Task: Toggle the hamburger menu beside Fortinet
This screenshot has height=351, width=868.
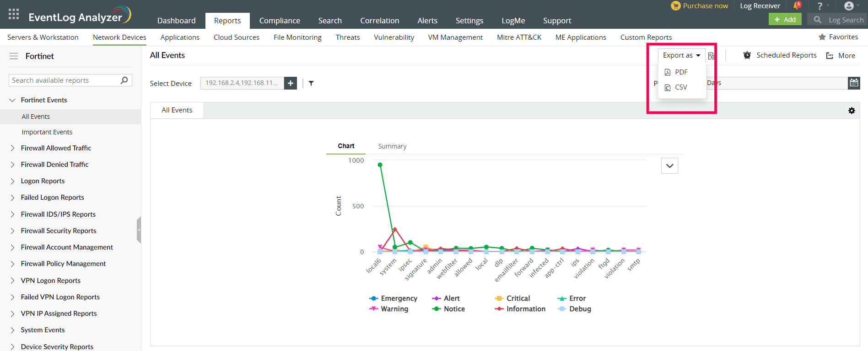Action: click(x=14, y=56)
